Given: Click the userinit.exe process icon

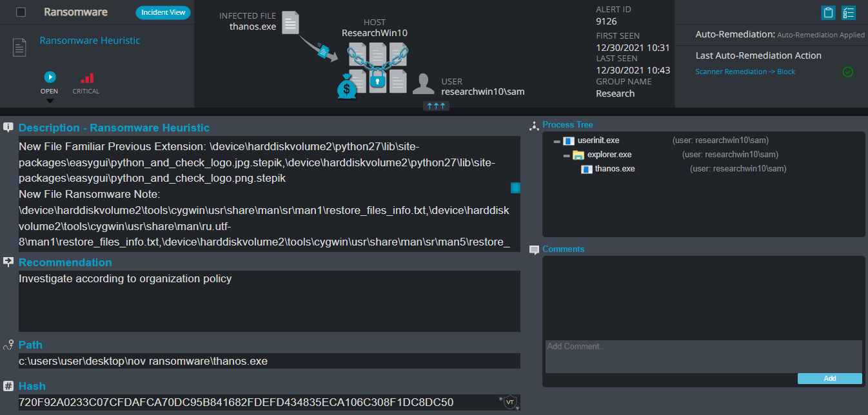Looking at the screenshot, I should pyautogui.click(x=568, y=140).
